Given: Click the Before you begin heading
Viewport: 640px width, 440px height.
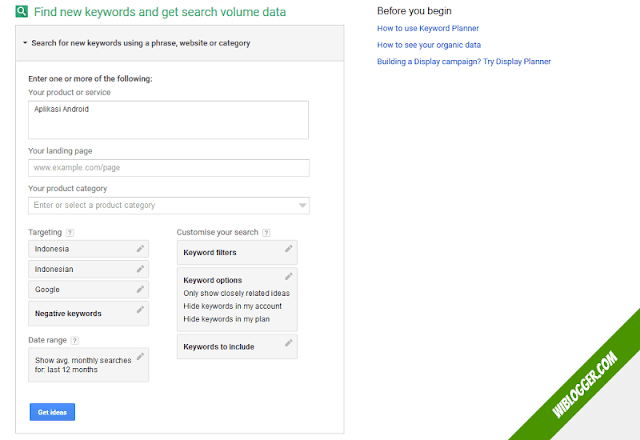Looking at the screenshot, I should [x=414, y=11].
